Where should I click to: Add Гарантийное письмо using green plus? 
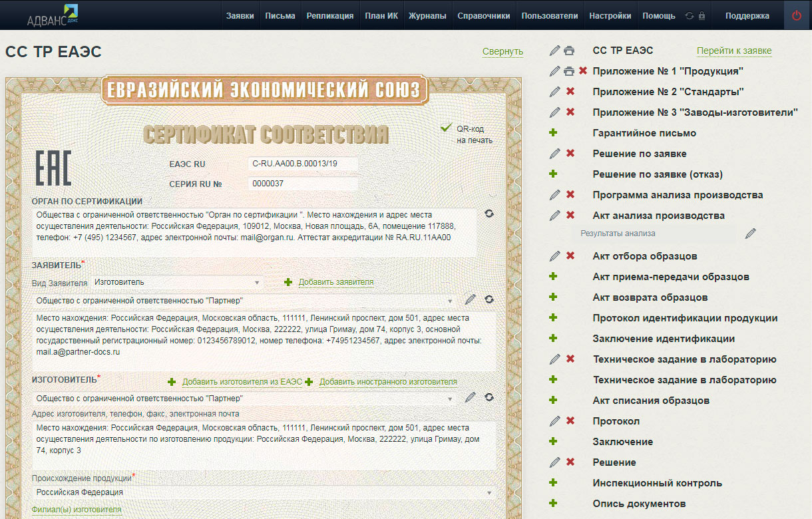553,133
